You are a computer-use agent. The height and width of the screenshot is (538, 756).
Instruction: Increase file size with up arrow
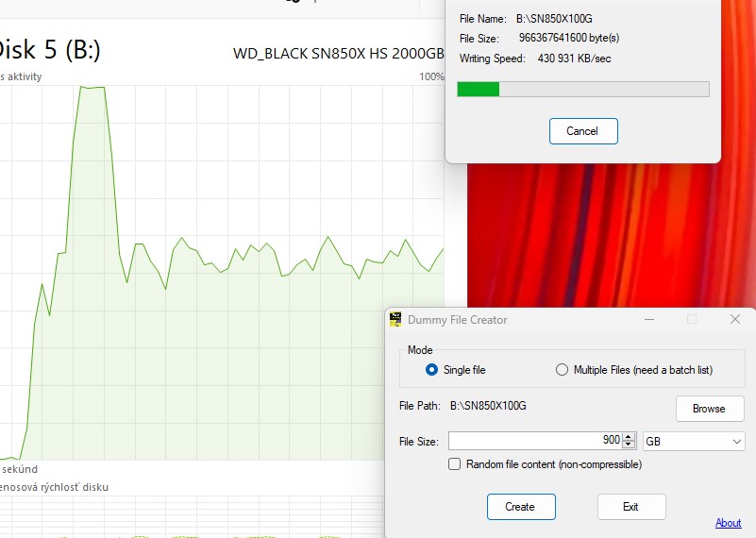tap(630, 437)
